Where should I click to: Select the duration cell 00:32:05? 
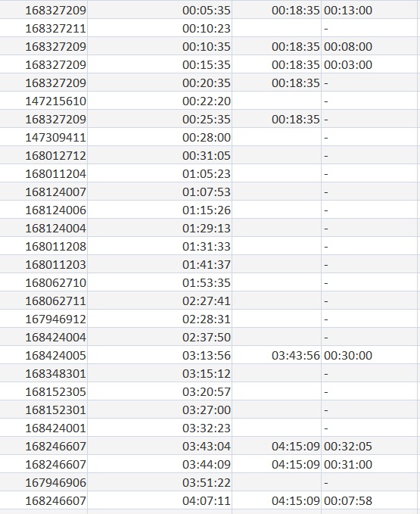369,446
